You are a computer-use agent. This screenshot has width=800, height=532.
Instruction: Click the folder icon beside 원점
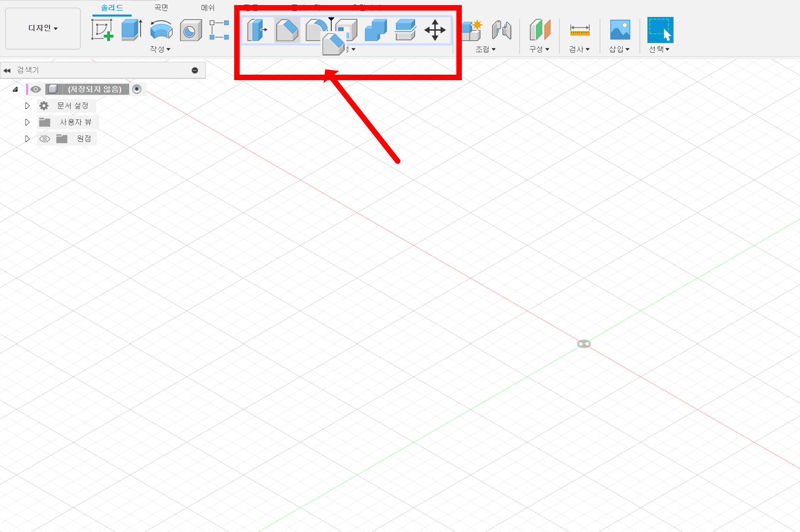click(x=62, y=139)
